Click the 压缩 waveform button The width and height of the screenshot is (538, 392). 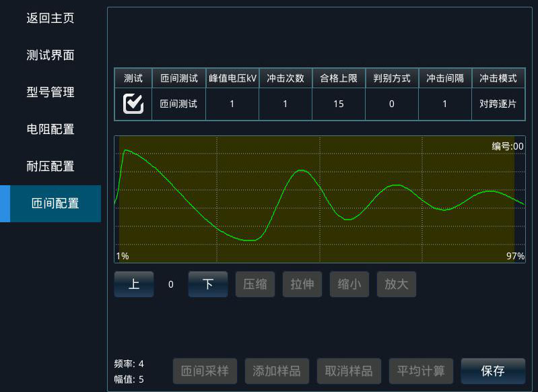pos(255,284)
